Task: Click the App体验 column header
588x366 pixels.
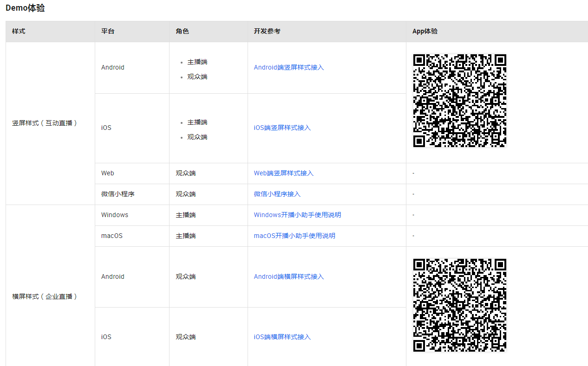Action: coord(497,32)
